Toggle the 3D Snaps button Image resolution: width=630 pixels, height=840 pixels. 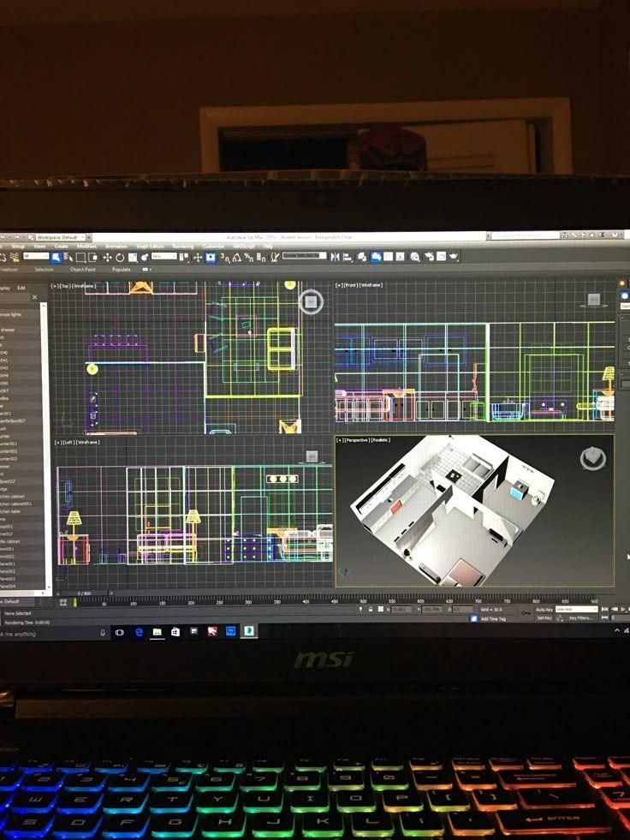224,257
